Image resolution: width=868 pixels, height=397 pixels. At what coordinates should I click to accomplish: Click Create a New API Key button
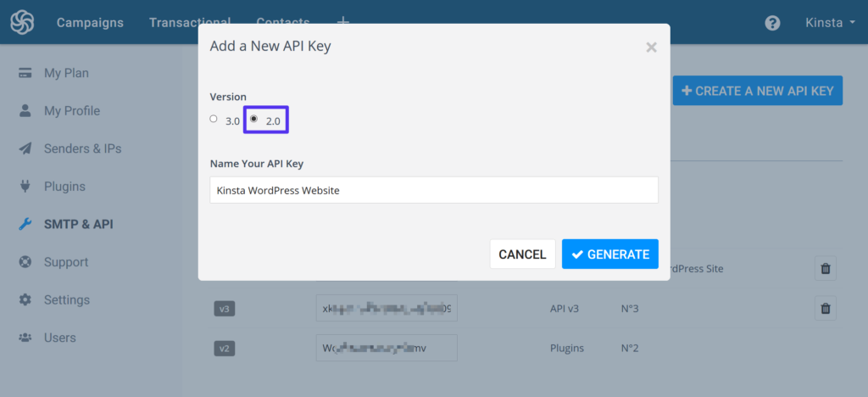[757, 91]
